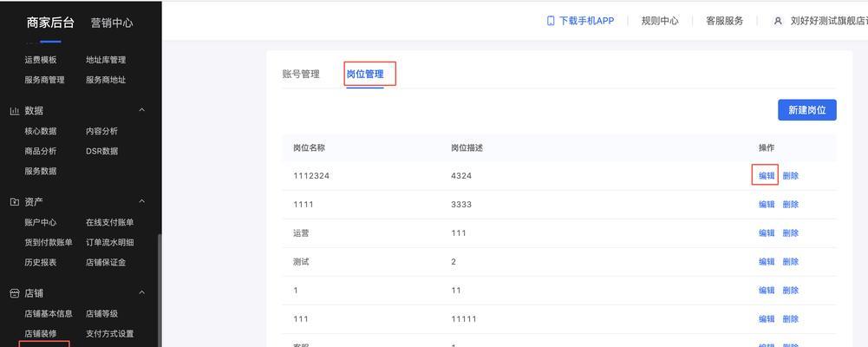The height and width of the screenshot is (347, 868).
Task: Open 店铺保证金 in the sidebar
Action: 106,262
